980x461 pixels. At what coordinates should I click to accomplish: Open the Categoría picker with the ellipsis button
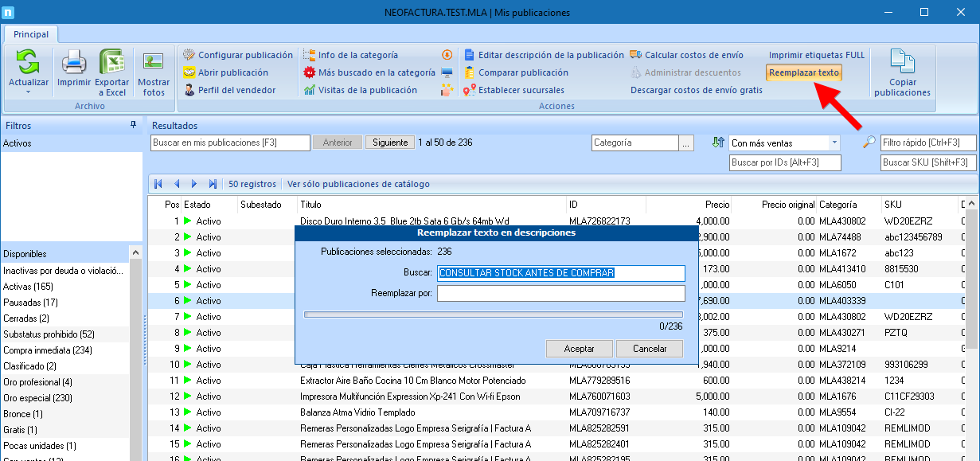pos(686,143)
